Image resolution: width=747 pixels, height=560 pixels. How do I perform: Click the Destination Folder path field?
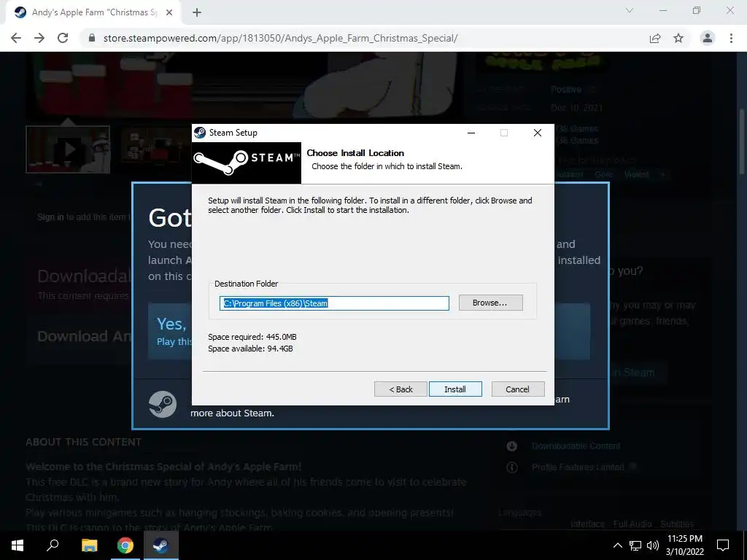[334, 303]
